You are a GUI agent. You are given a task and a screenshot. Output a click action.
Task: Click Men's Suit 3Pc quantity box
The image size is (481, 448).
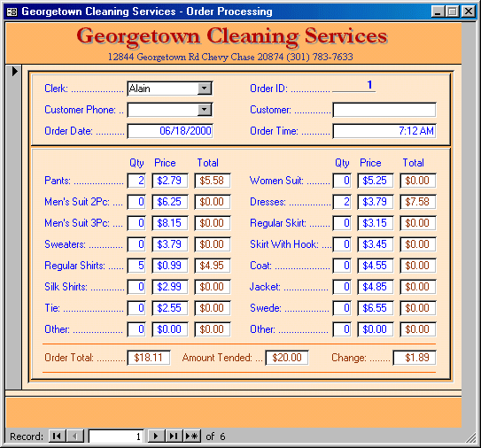tap(136, 223)
